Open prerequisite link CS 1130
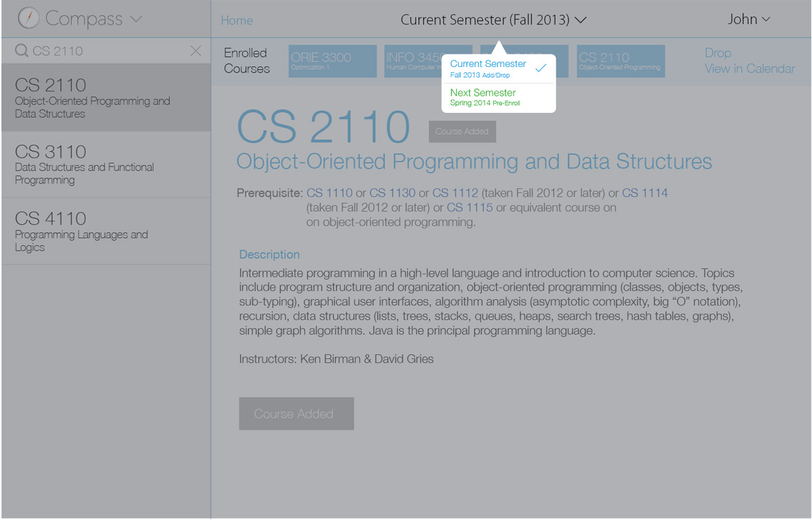The image size is (812, 520). click(x=392, y=193)
